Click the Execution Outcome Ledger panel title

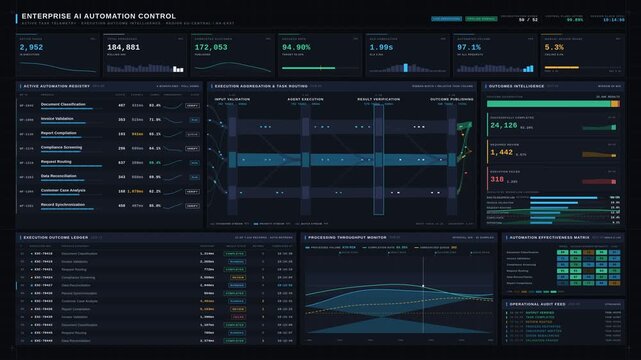click(x=56, y=237)
